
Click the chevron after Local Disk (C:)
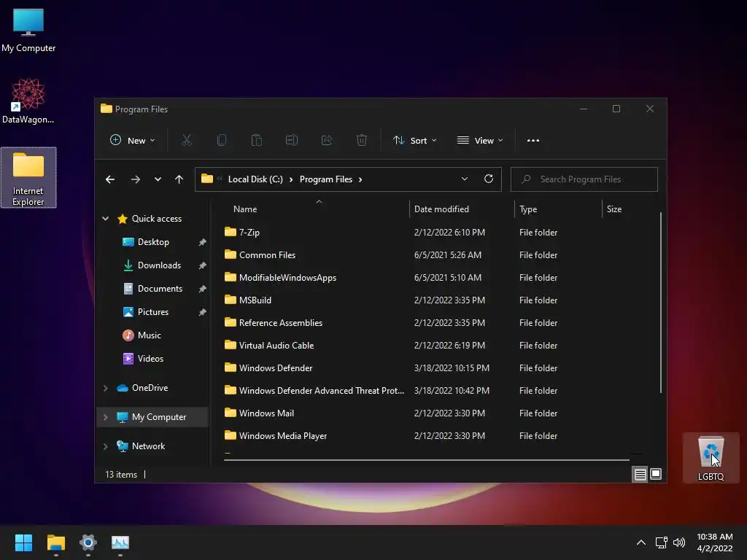click(291, 179)
